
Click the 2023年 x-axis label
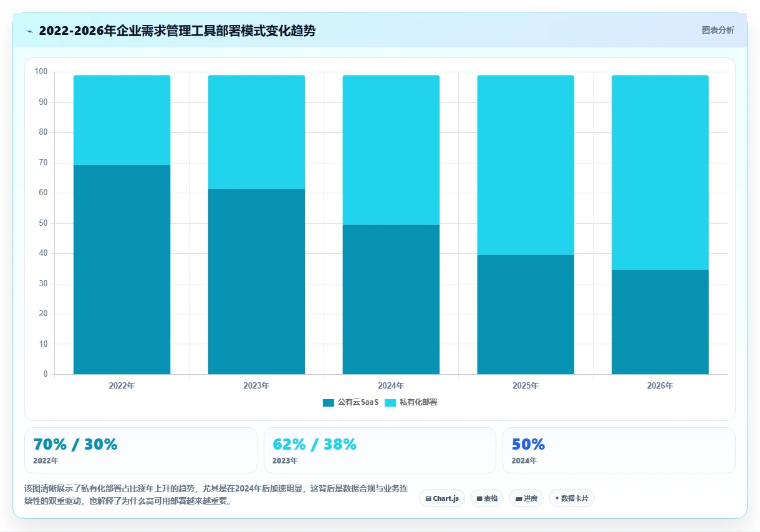[256, 385]
